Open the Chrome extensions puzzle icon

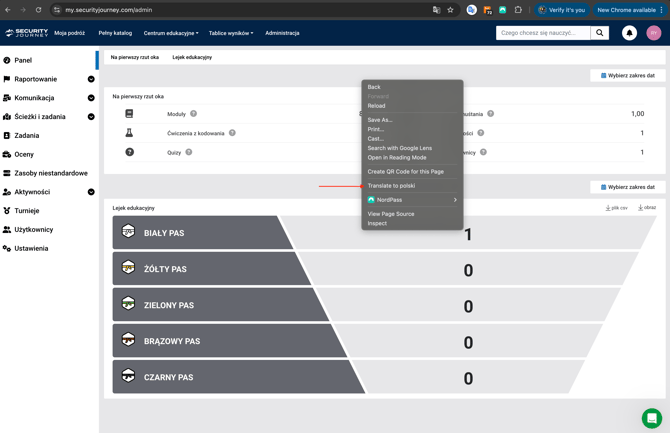pyautogui.click(x=518, y=10)
